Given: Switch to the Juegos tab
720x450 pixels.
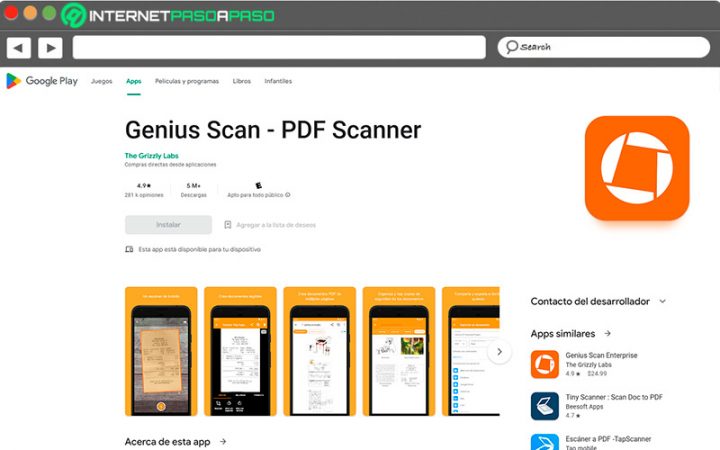Looking at the screenshot, I should point(101,81).
